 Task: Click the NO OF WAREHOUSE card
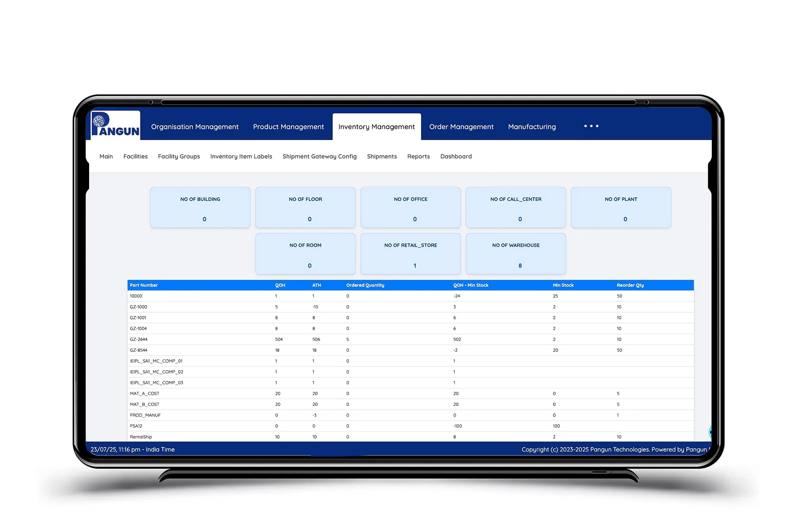click(516, 254)
